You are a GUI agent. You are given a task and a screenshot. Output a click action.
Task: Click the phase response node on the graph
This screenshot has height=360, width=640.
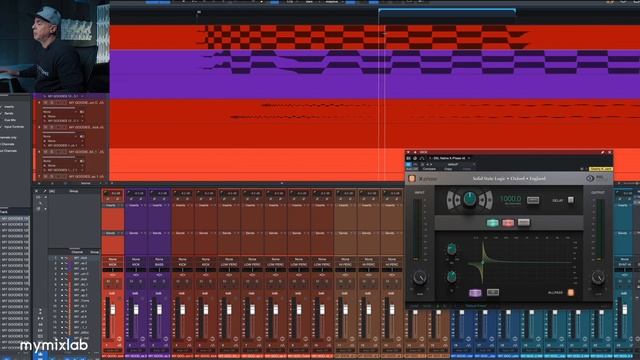(482, 262)
